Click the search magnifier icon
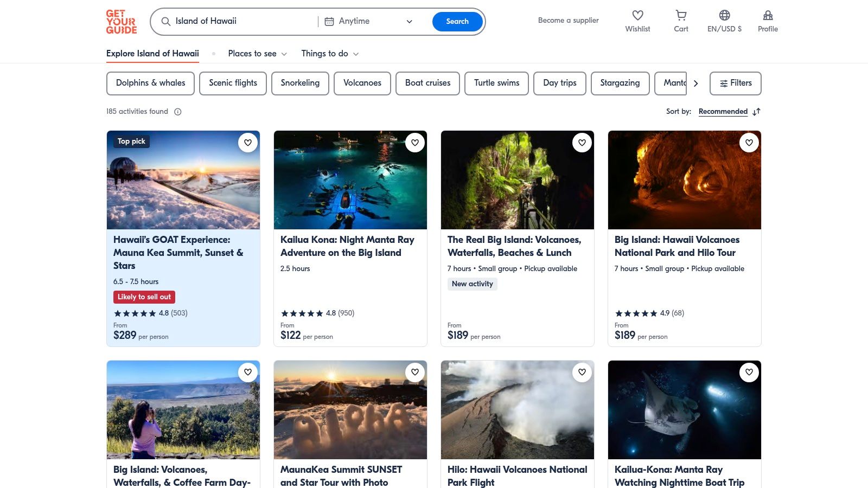 click(x=166, y=22)
